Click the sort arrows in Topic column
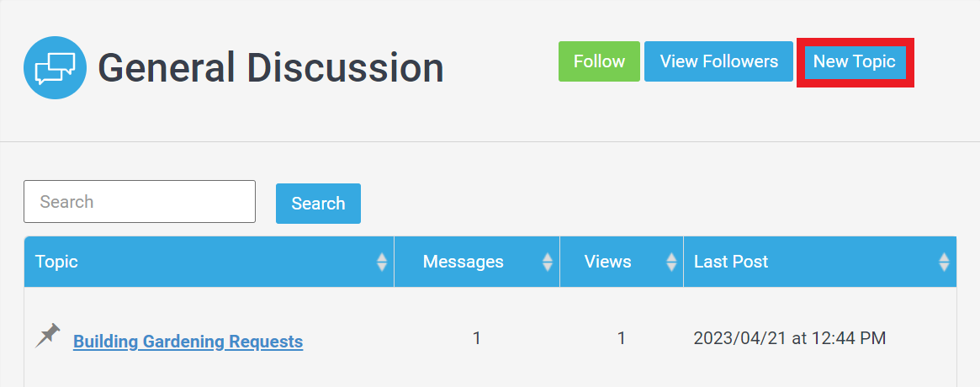 [x=382, y=262]
